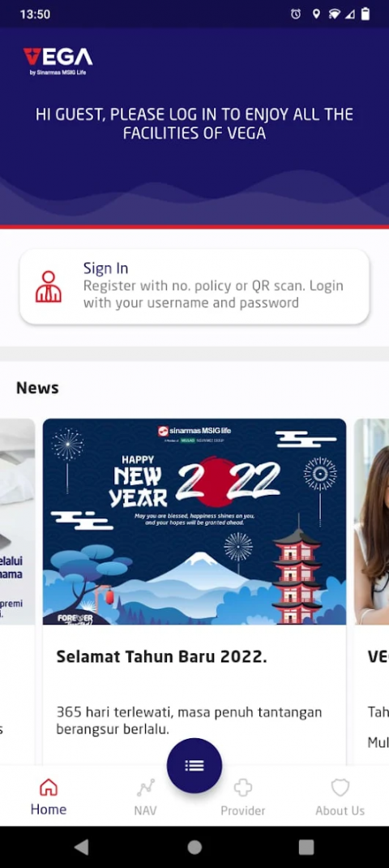Screen dimensions: 389x868
Task: Go to the About Us tab label
Action: click(340, 810)
